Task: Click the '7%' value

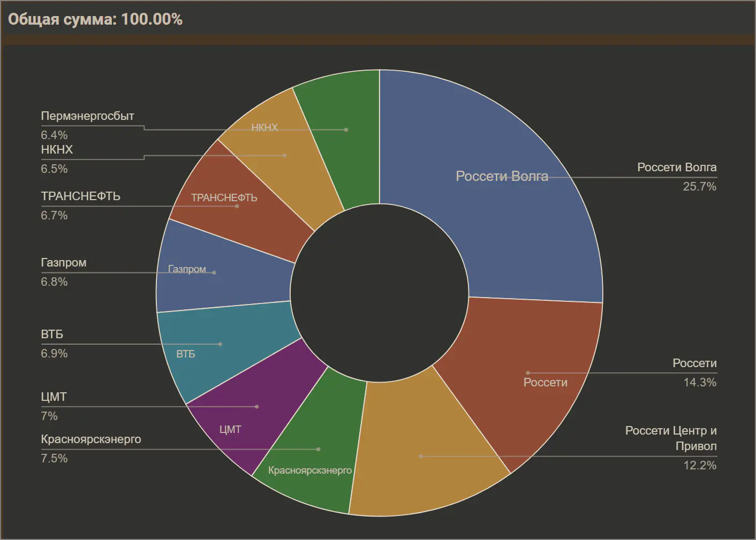Action: (49, 416)
